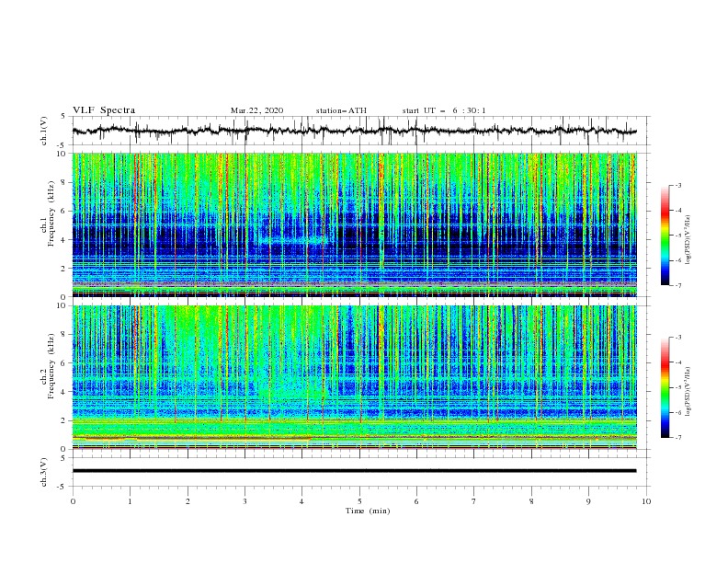
Task: Select the lower color bar beside ch.2 spectrogram
Action: pyautogui.click(x=665, y=387)
